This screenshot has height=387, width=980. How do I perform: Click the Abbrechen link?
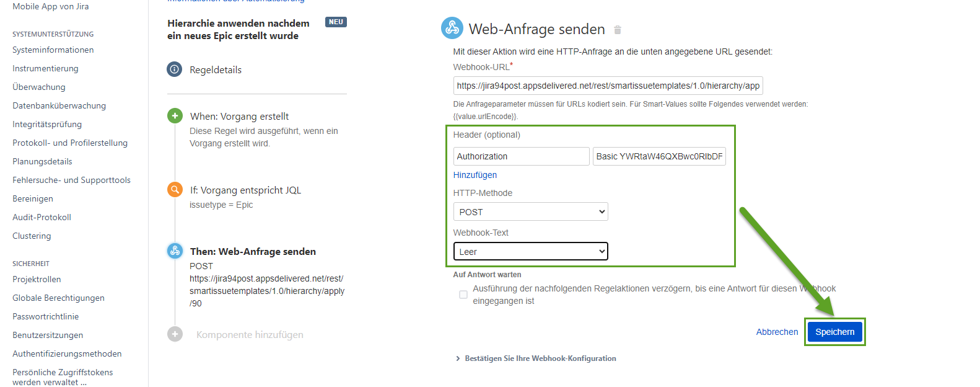tap(777, 332)
